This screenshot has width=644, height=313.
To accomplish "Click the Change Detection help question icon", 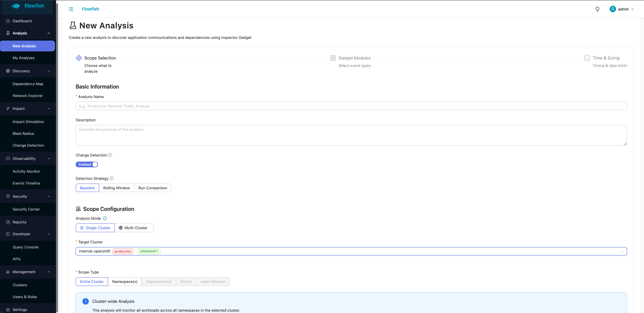I will click(110, 155).
